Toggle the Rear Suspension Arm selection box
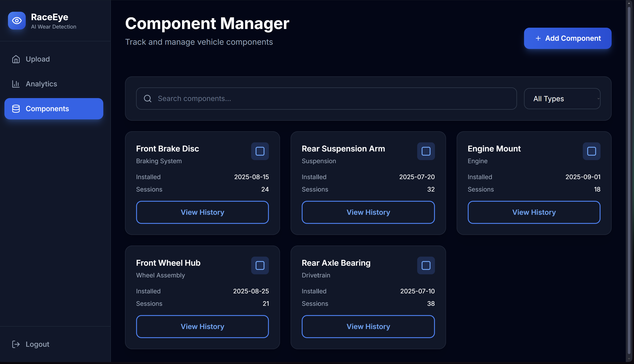The height and width of the screenshot is (364, 634). pos(426,151)
